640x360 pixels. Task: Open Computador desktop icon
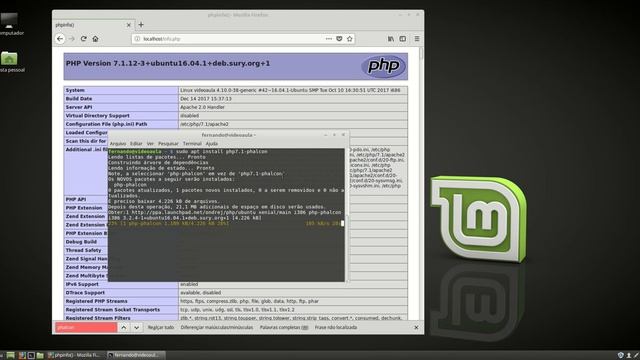(9, 24)
